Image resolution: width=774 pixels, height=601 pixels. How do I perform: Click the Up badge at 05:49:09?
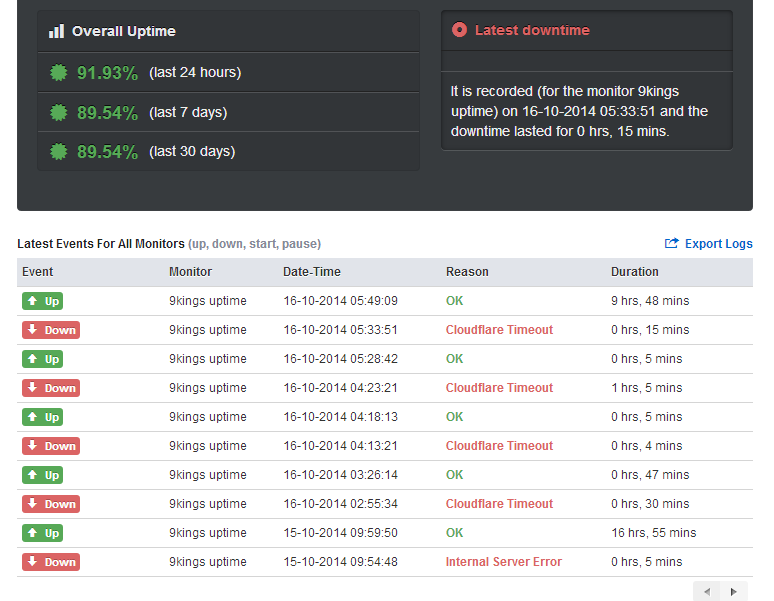pyautogui.click(x=42, y=301)
